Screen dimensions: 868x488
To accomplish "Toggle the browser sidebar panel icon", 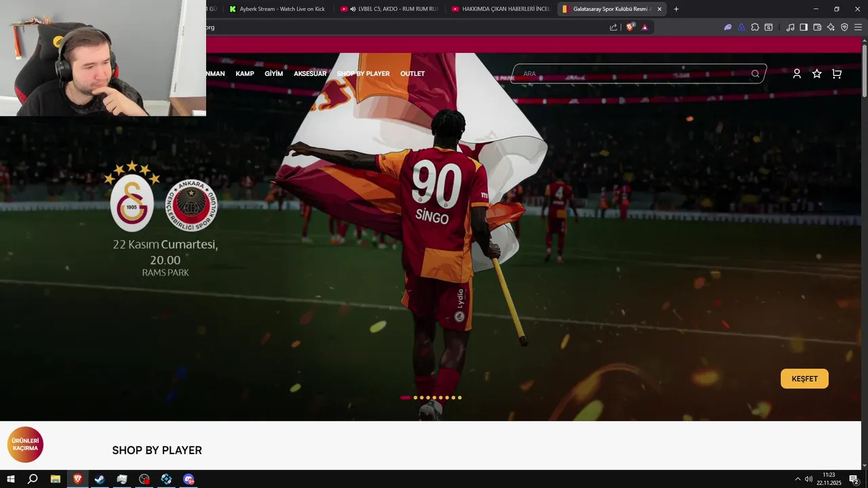I will (804, 27).
